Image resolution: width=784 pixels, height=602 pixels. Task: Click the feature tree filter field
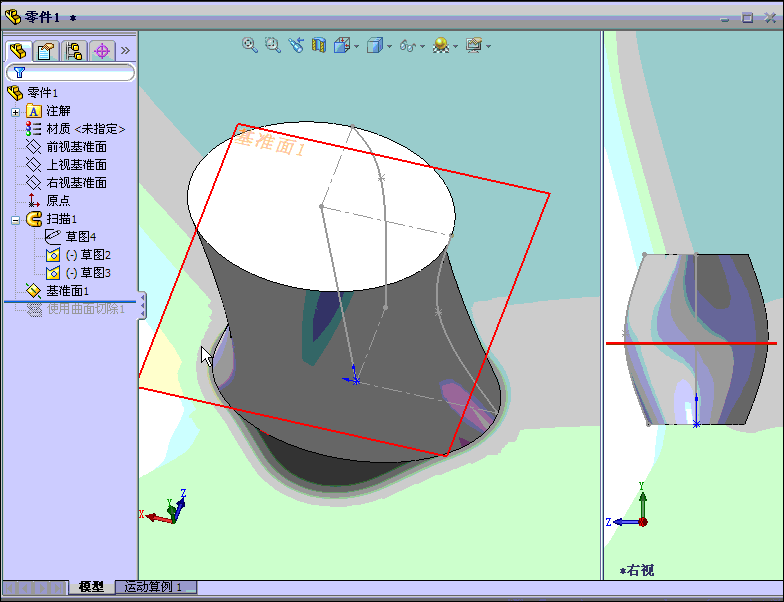pyautogui.click(x=70, y=72)
